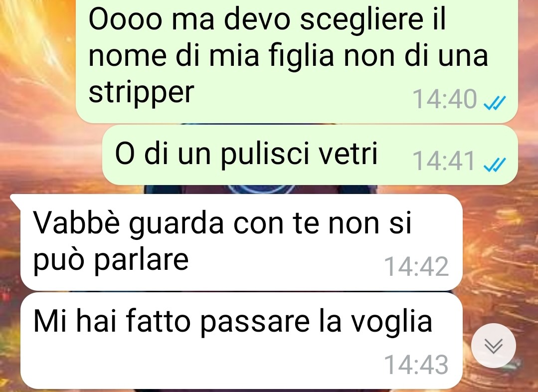Viewport: 538px width, 392px height.
Task: Tap the word 'stripper' in the message
Action: [142, 93]
